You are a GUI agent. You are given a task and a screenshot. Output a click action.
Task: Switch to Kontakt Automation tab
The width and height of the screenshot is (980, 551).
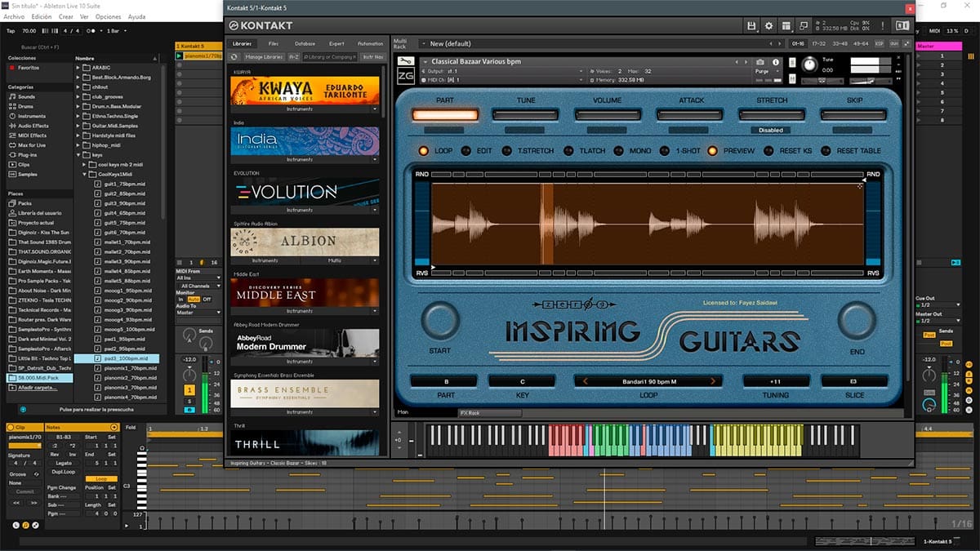tap(370, 43)
